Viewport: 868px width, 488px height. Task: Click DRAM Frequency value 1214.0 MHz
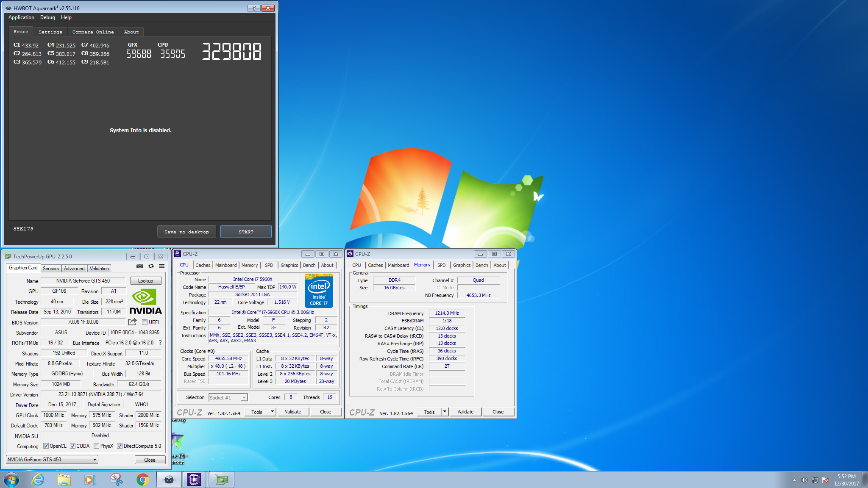(x=447, y=313)
